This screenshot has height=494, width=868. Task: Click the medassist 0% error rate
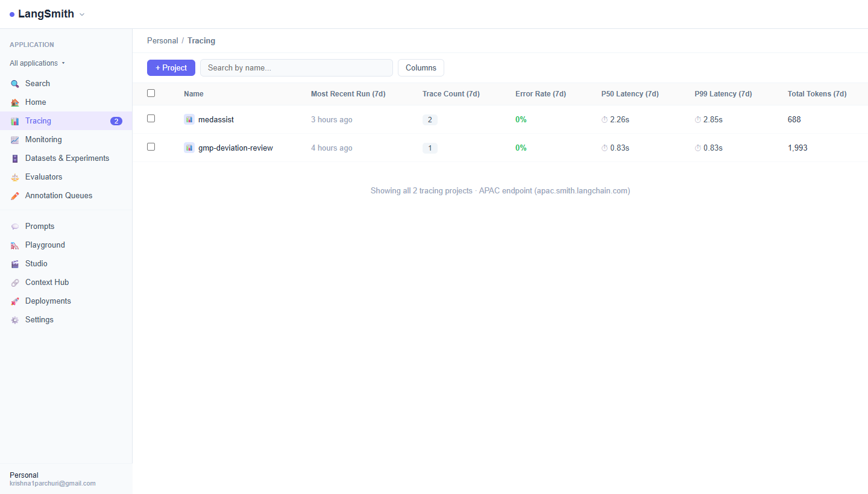click(x=521, y=120)
